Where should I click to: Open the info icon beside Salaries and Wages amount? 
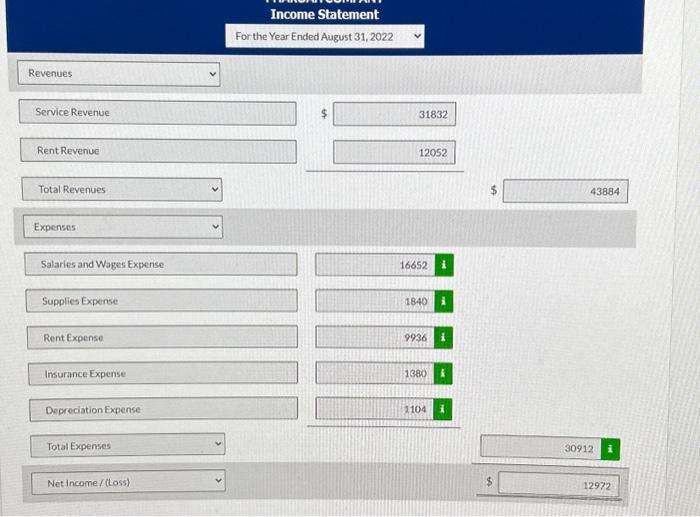point(444,265)
